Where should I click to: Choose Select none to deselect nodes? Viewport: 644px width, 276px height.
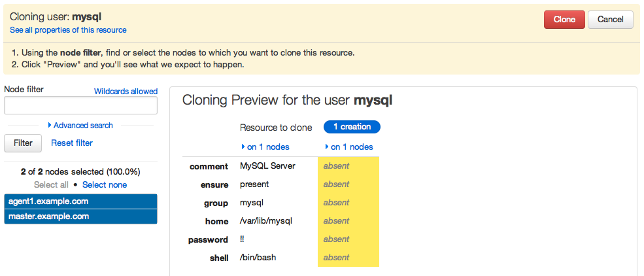coord(105,185)
